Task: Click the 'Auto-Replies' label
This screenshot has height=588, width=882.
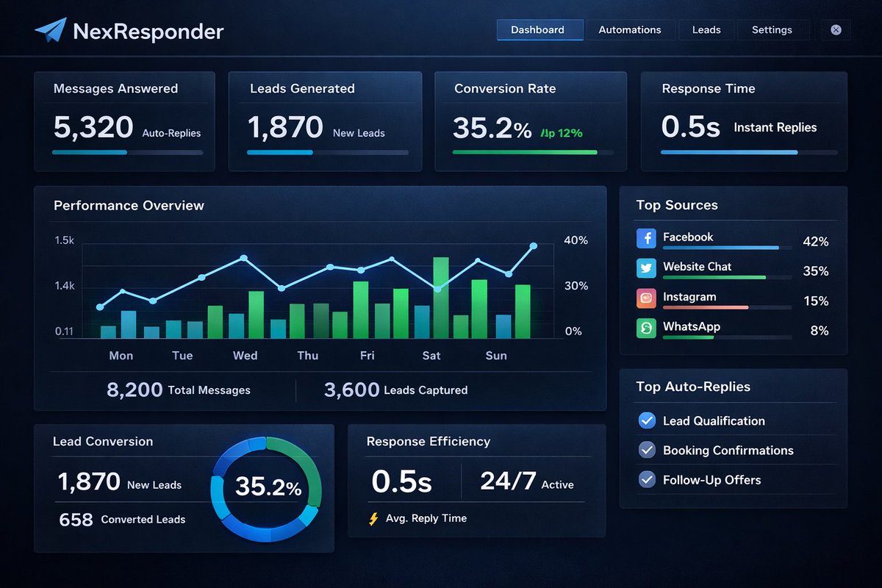Action: pos(171,133)
